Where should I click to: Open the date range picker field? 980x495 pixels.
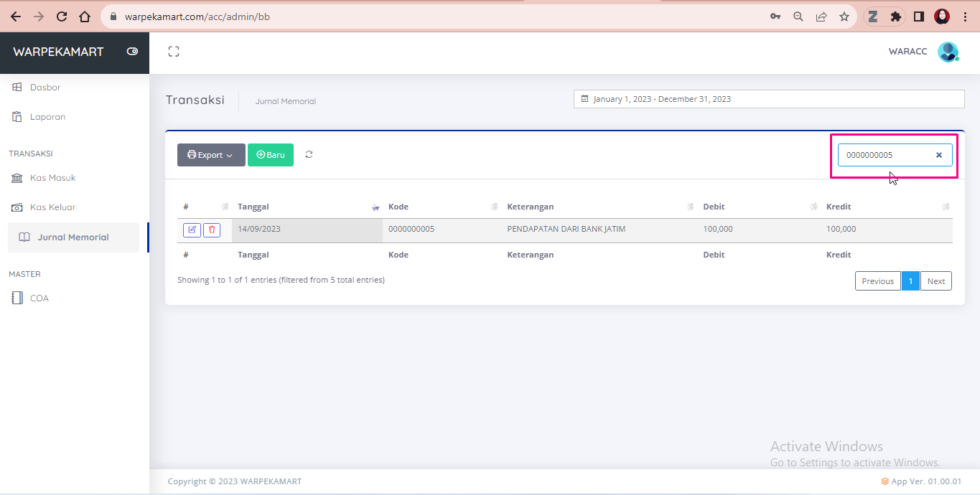[769, 99]
